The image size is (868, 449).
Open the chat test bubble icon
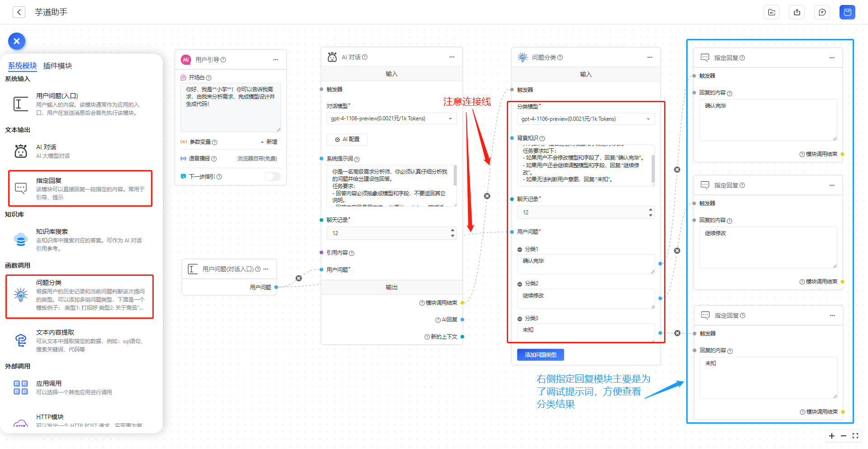(x=822, y=12)
